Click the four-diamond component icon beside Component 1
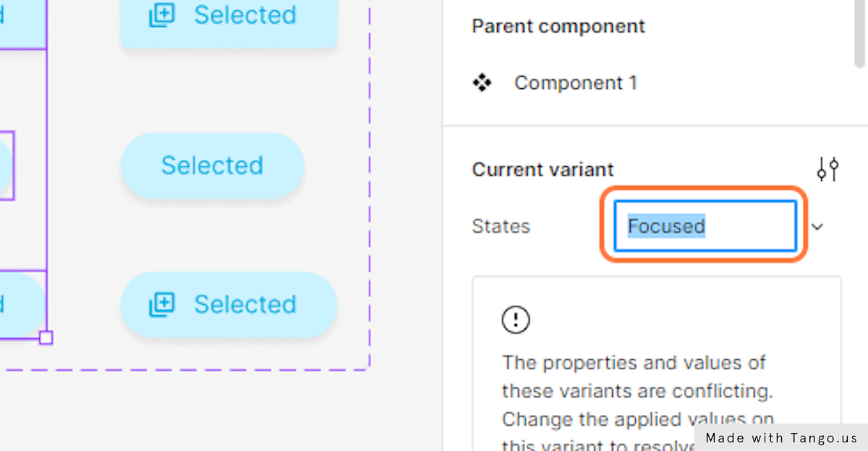The width and height of the screenshot is (868, 451). click(x=482, y=83)
